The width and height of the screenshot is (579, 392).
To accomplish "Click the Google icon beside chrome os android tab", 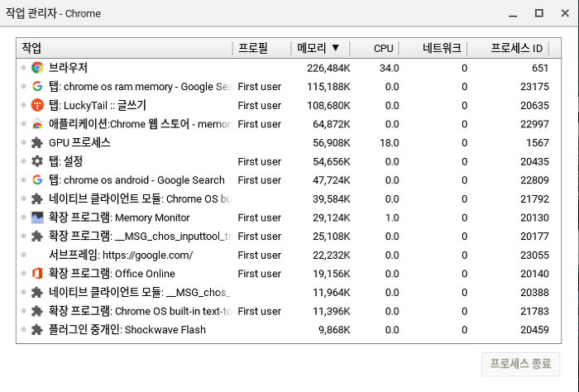I will (37, 180).
